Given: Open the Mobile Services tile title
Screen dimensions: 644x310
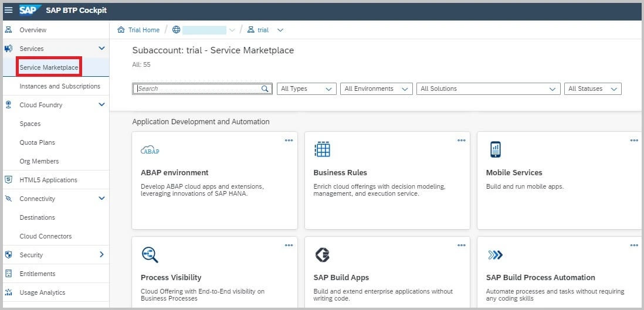Looking at the screenshot, I should point(514,173).
